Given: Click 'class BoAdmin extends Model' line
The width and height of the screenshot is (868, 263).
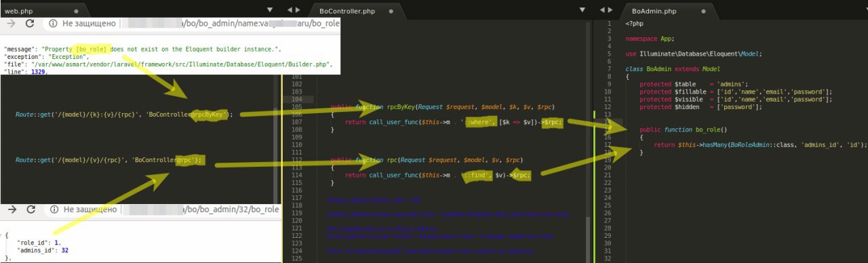Looking at the screenshot, I should click(x=673, y=69).
